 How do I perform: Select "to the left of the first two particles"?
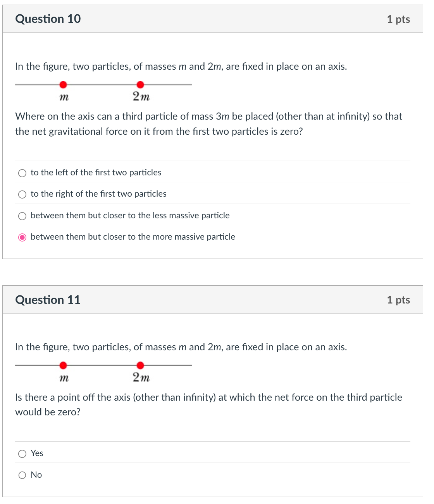22,173
